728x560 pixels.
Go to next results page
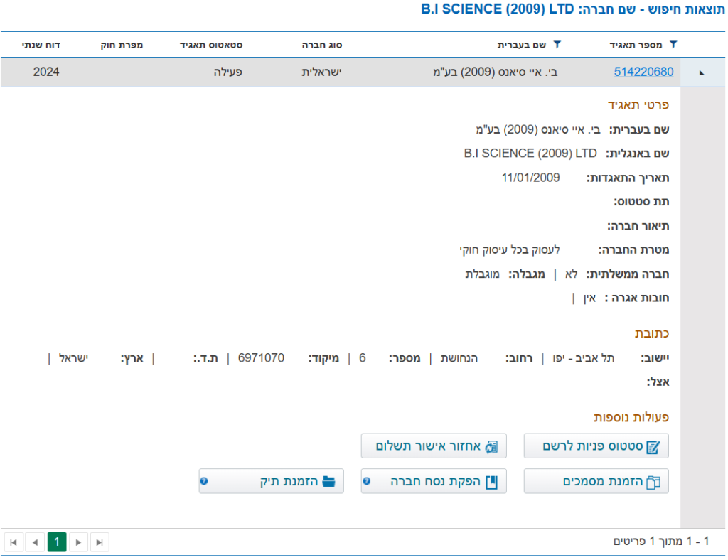tap(78, 542)
